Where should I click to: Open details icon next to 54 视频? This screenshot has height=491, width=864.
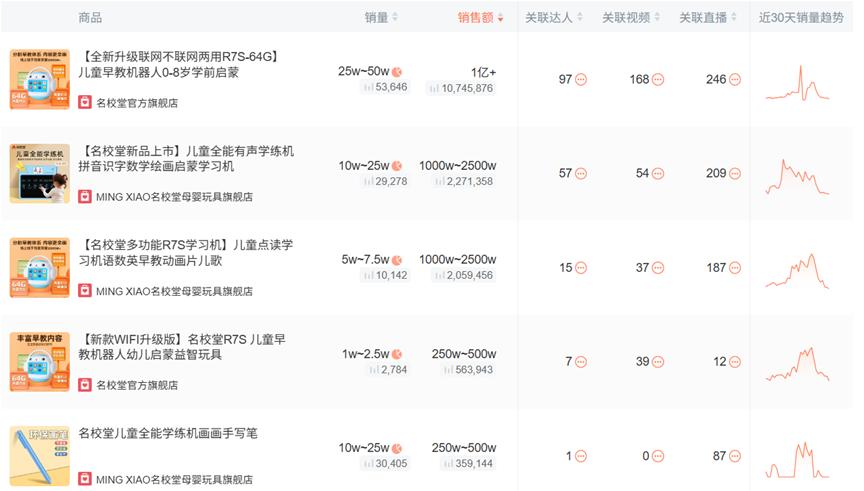(658, 174)
